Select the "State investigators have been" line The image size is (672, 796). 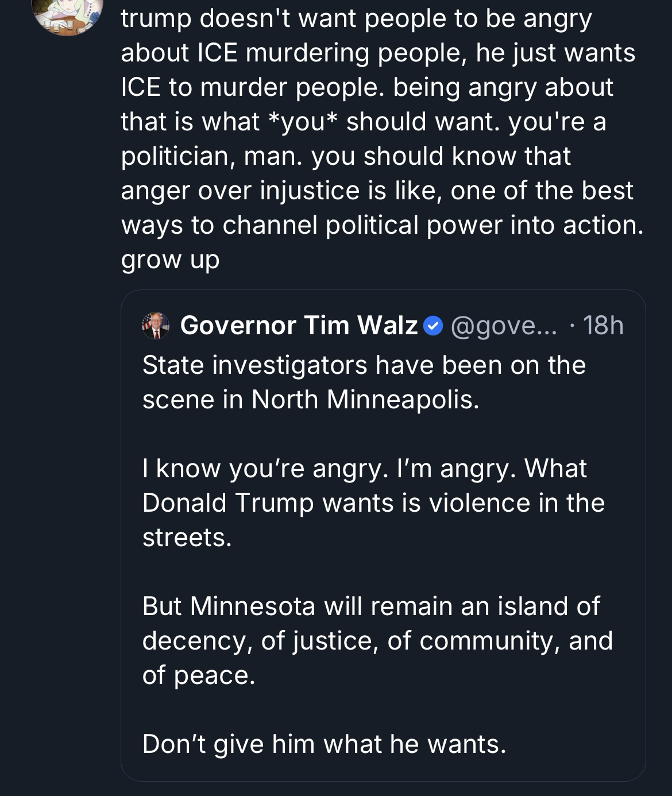point(364,365)
